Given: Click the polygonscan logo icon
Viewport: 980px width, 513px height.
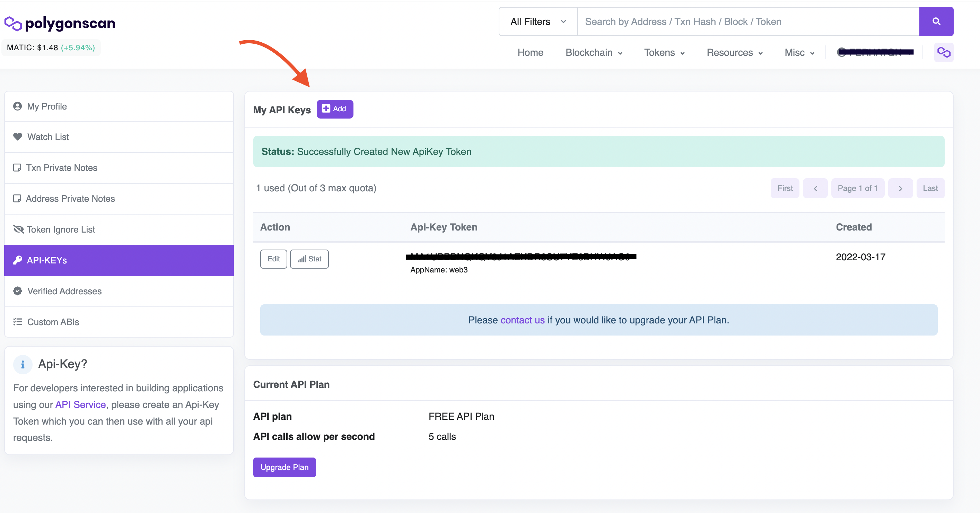Looking at the screenshot, I should pos(13,24).
